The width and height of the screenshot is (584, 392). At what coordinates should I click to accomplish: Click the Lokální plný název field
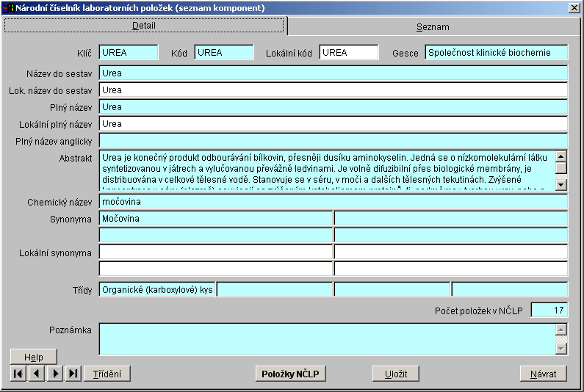point(333,124)
